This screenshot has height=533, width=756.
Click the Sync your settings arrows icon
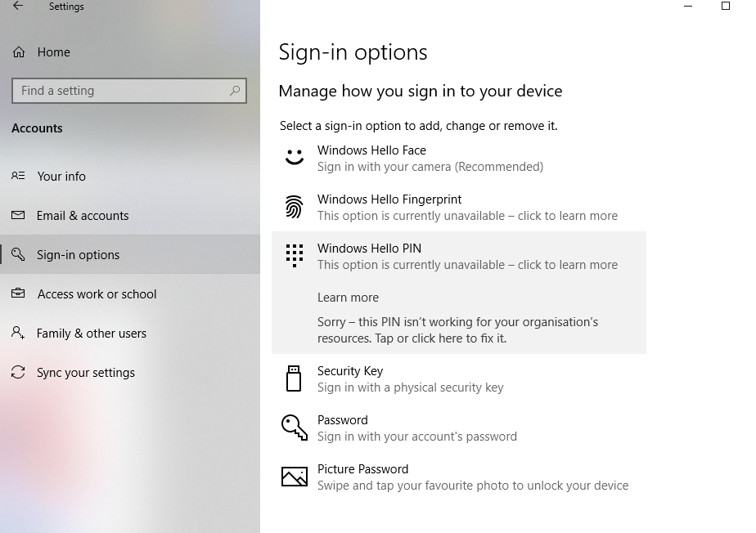coord(18,372)
